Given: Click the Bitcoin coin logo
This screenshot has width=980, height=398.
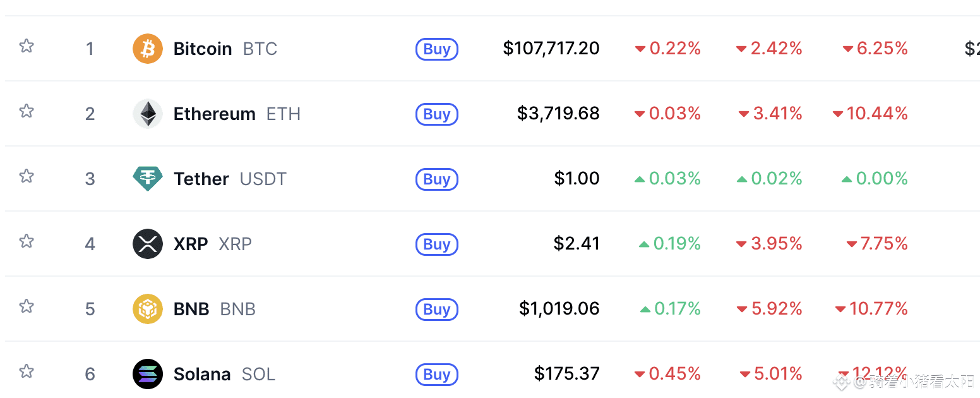Looking at the screenshot, I should click(148, 49).
